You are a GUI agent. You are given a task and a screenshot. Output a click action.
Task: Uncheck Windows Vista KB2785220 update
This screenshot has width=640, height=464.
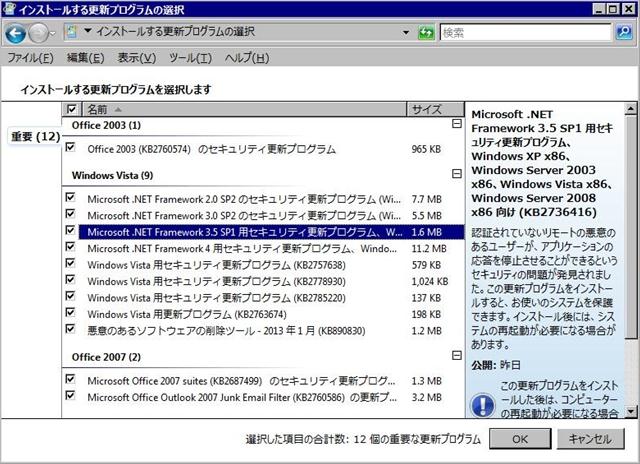coord(70,295)
